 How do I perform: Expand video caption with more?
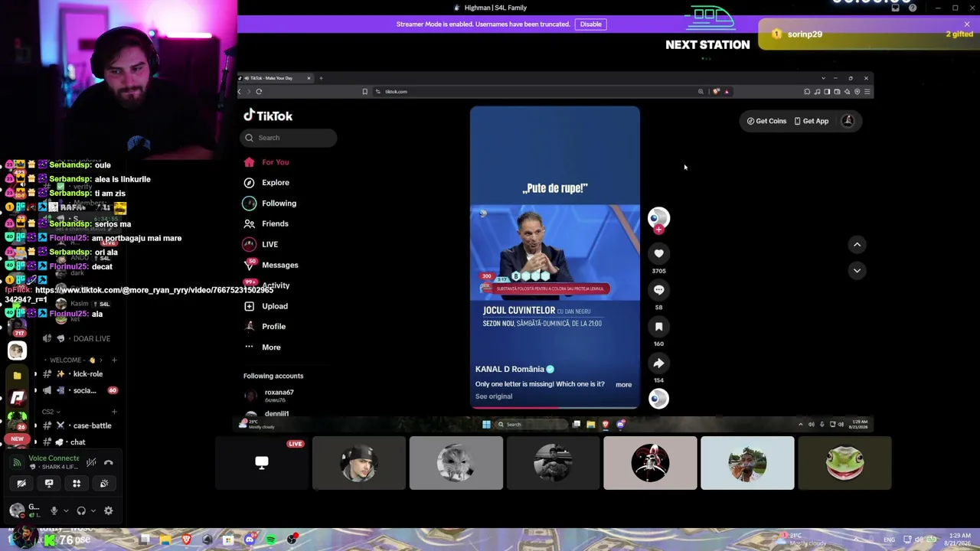[x=623, y=384]
